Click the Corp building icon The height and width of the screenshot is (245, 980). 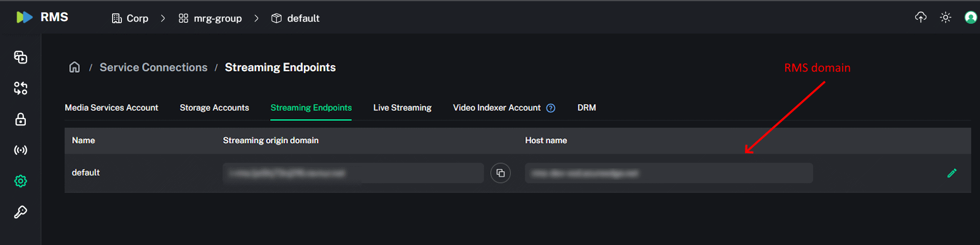(x=117, y=19)
